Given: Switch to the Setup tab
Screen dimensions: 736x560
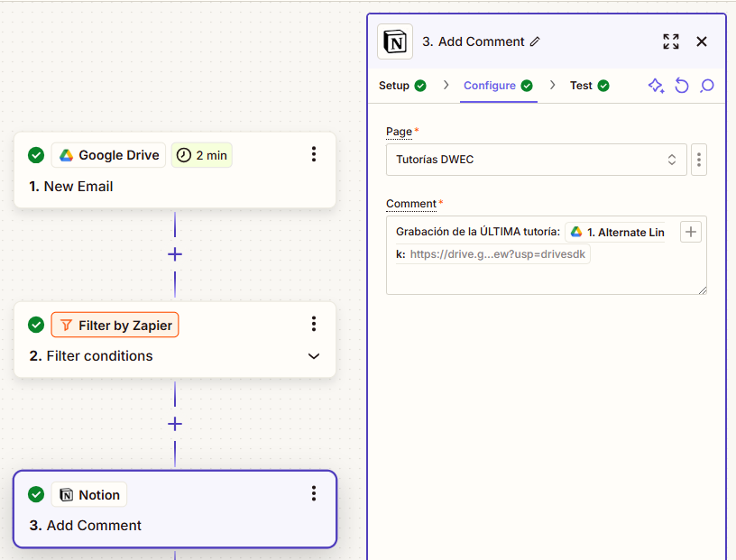Looking at the screenshot, I should tap(395, 85).
